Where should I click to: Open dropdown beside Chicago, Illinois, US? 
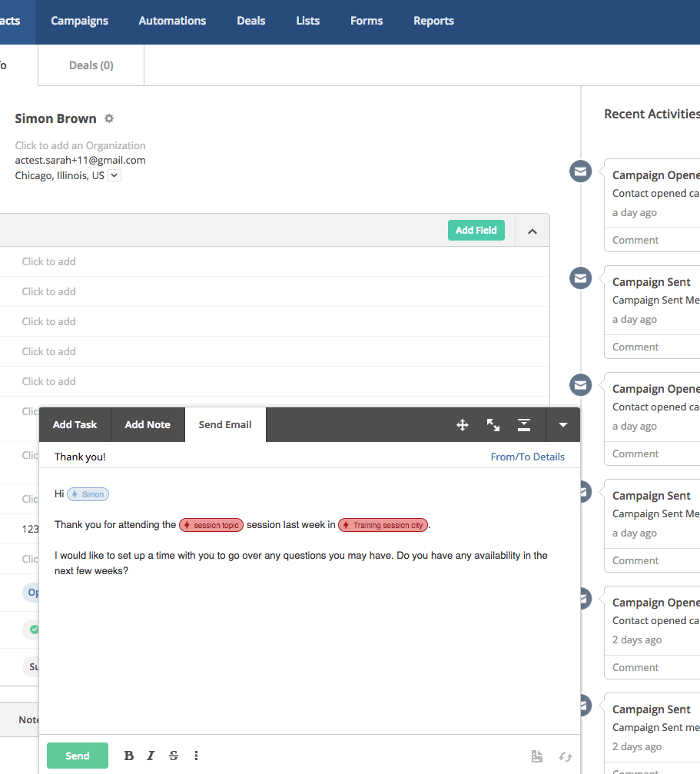[114, 175]
